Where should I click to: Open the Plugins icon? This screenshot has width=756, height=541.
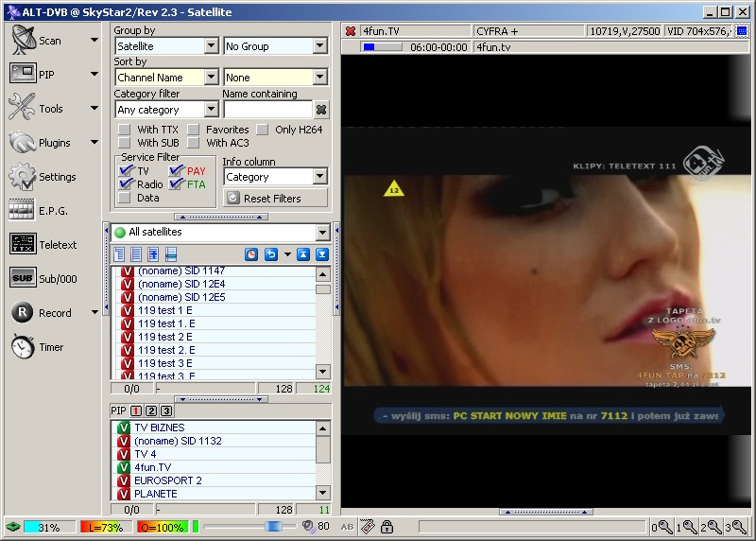(22, 142)
